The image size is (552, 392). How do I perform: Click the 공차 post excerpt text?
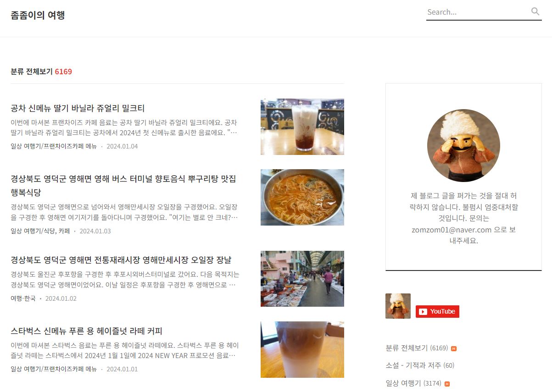124,128
